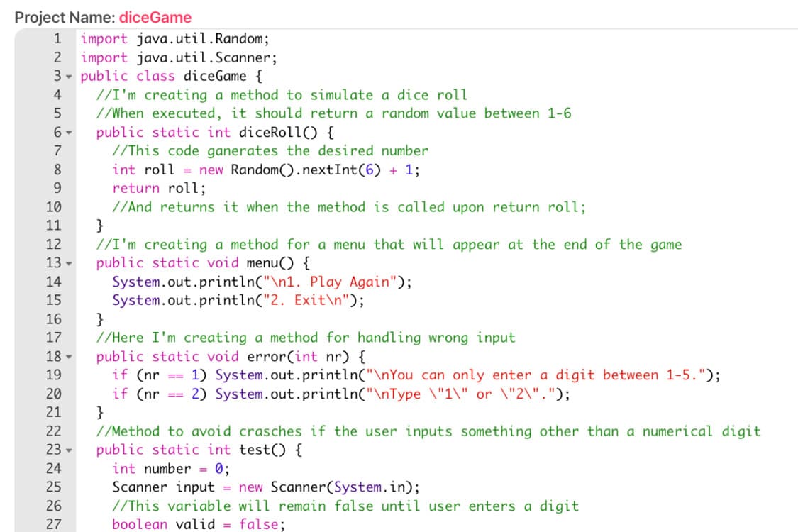Click the red diceGame project name

pos(155,17)
